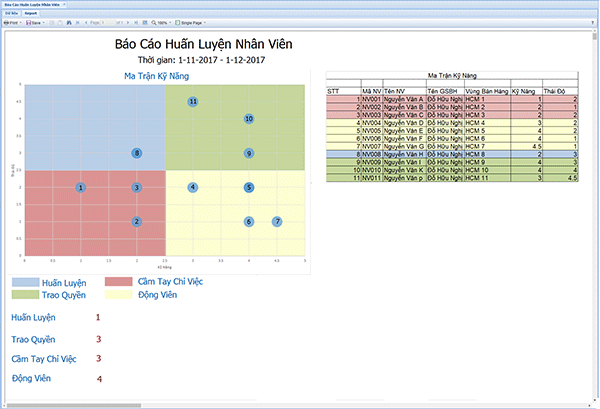Click the Print button in toolbar
Viewport: 600px width, 409px height.
pyautogui.click(x=11, y=23)
